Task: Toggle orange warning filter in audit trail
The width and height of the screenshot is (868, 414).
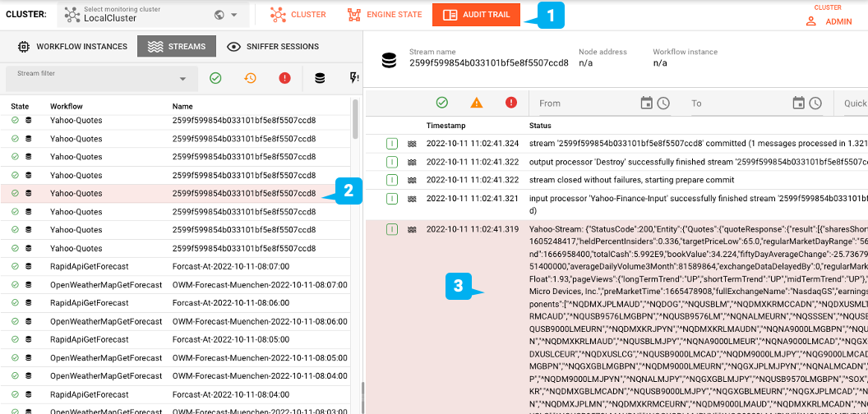Action: (x=477, y=103)
